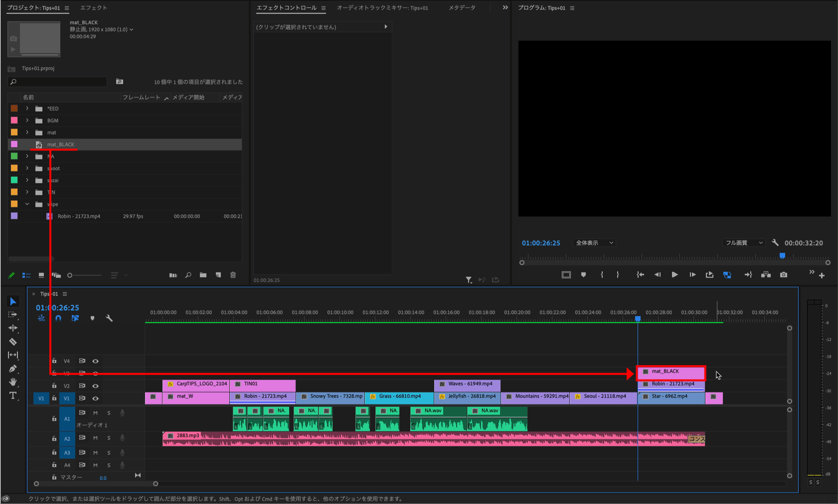Create new bin in project panel
The image size is (838, 504).
(x=203, y=275)
